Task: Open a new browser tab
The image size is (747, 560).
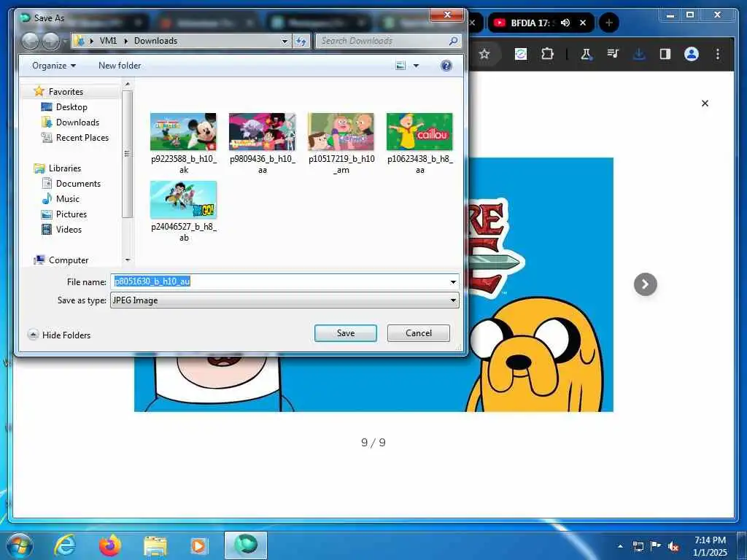Action: pos(609,23)
